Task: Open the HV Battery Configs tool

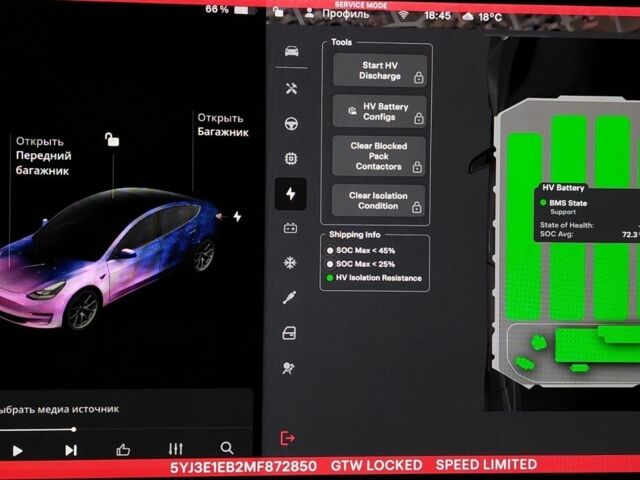Action: [x=380, y=111]
